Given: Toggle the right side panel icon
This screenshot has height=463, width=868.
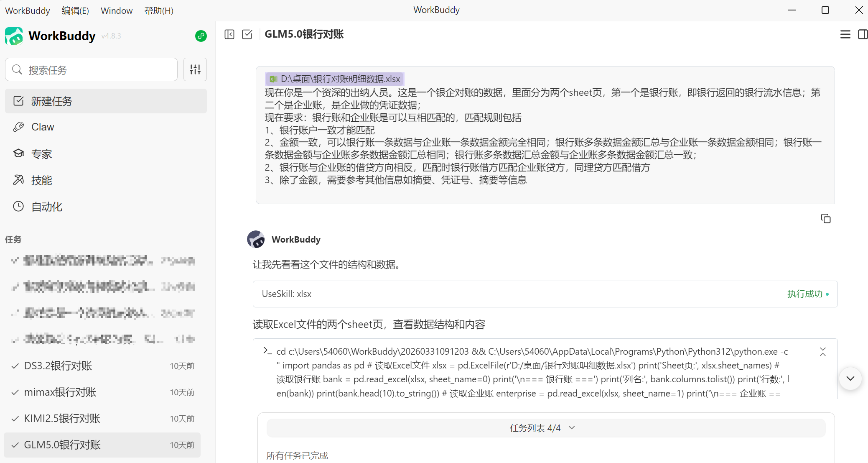Looking at the screenshot, I should (862, 34).
